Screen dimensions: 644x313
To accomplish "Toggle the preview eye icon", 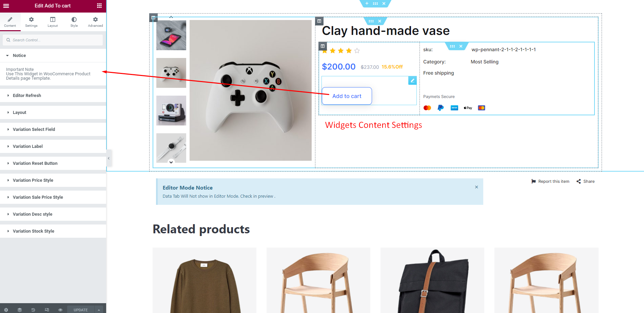I will click(x=60, y=310).
